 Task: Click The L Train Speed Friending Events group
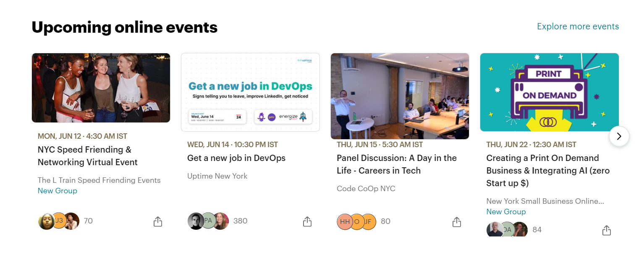99,180
